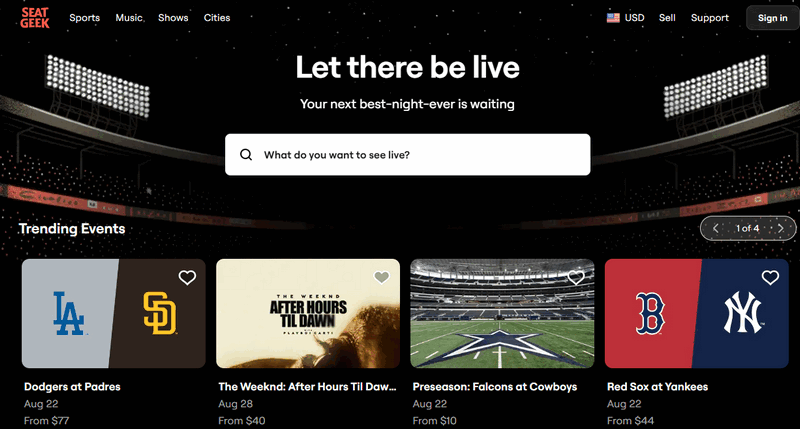Screen dimensions: 800x429
Task: Click the Sign in button
Action: pos(772,18)
